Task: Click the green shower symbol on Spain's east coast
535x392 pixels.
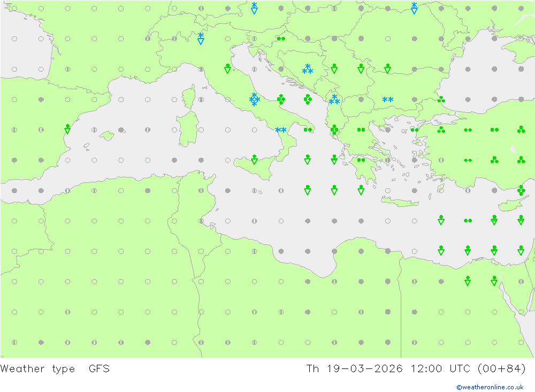Action: tap(67, 129)
